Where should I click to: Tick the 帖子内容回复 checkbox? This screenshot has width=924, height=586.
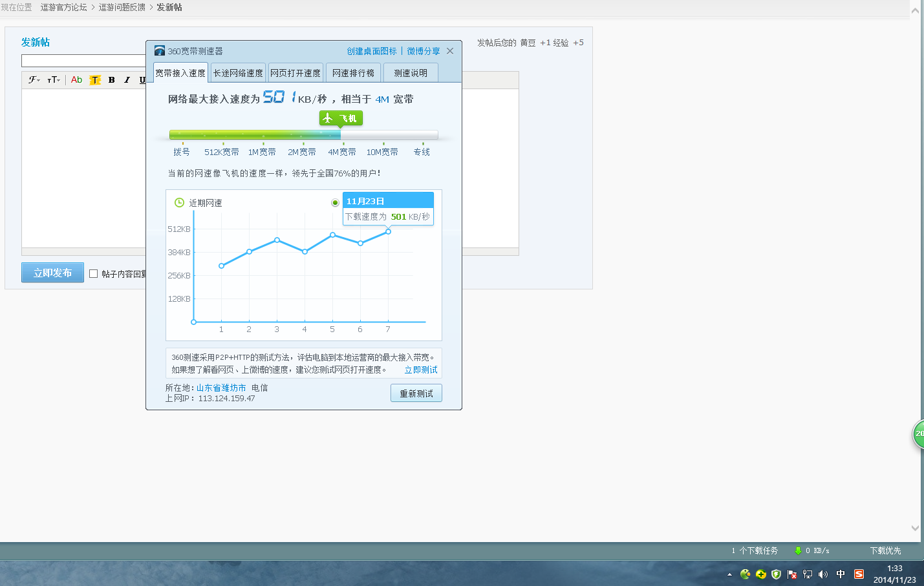click(93, 274)
